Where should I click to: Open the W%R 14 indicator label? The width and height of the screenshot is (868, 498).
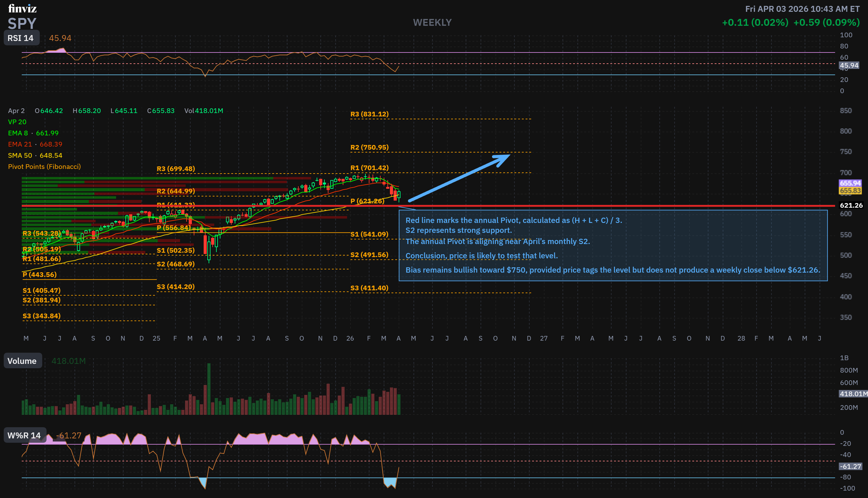tap(24, 435)
